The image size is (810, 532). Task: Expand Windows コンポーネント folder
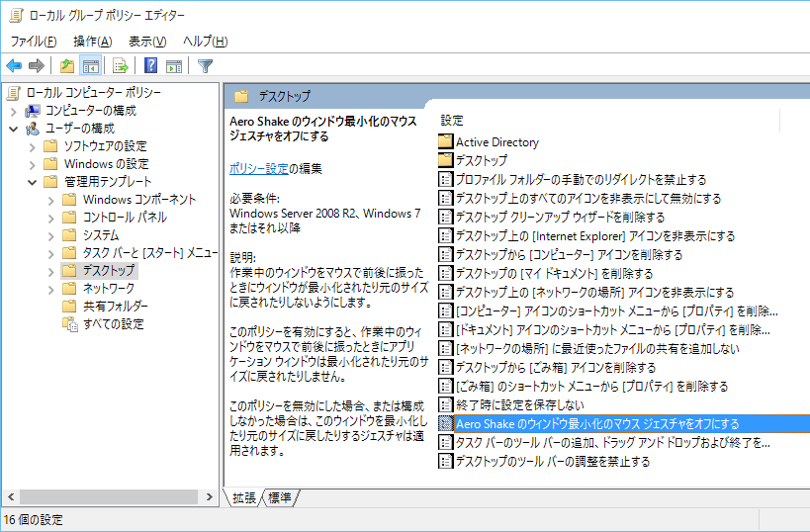pos(50,201)
